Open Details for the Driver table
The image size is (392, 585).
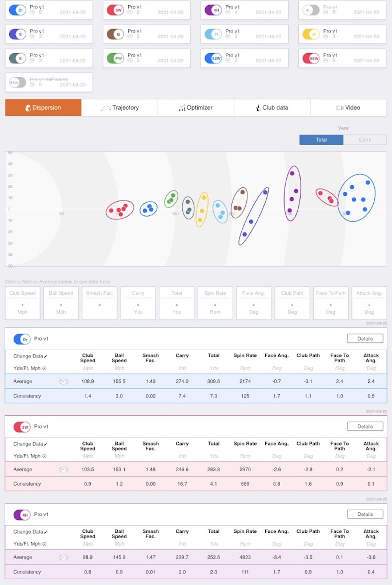[365, 338]
